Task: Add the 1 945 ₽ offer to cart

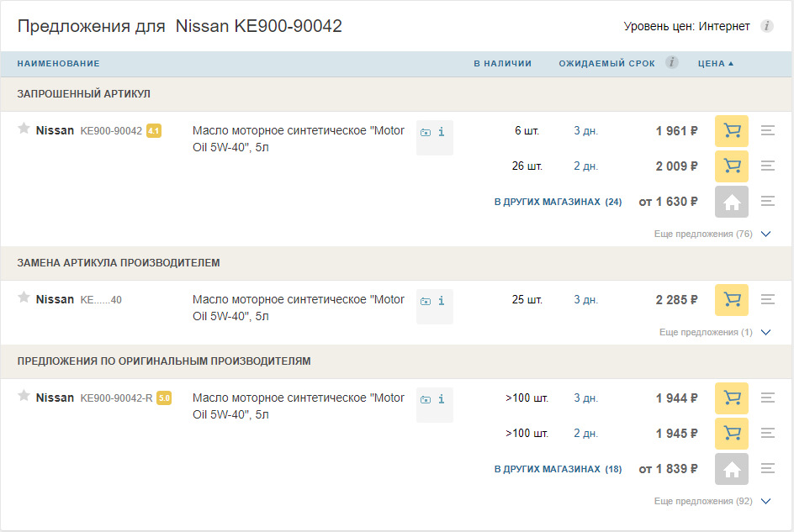Action: click(x=731, y=434)
